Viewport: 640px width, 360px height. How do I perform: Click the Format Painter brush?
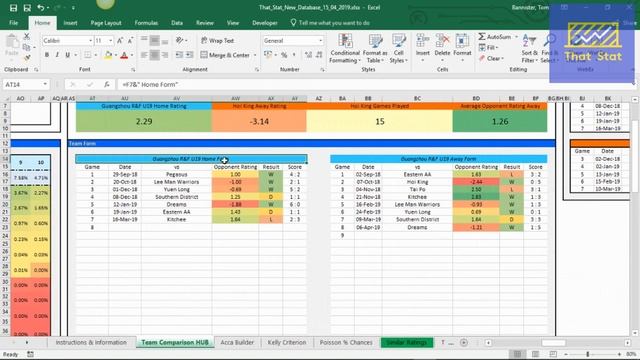[27, 58]
